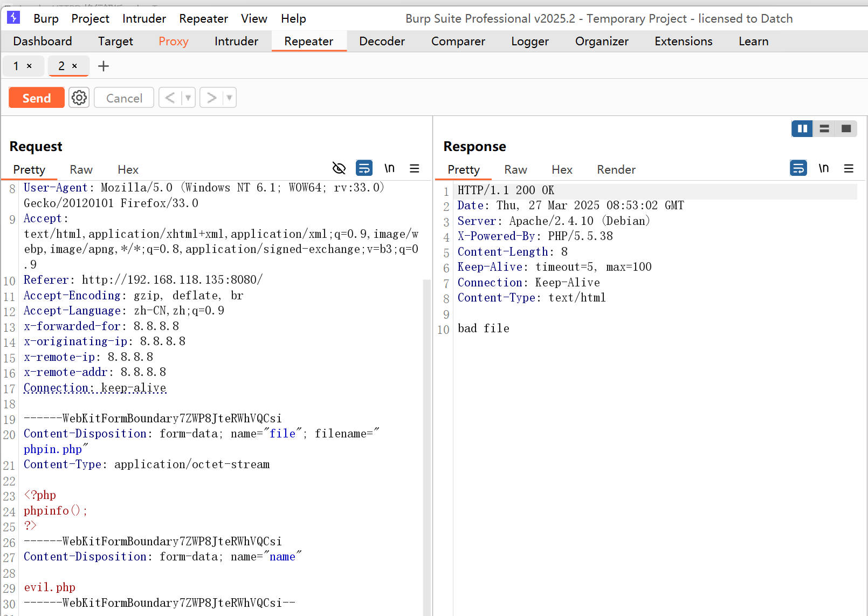The image size is (868, 616).
Task: Open Repeater settings gear icon
Action: coord(79,98)
